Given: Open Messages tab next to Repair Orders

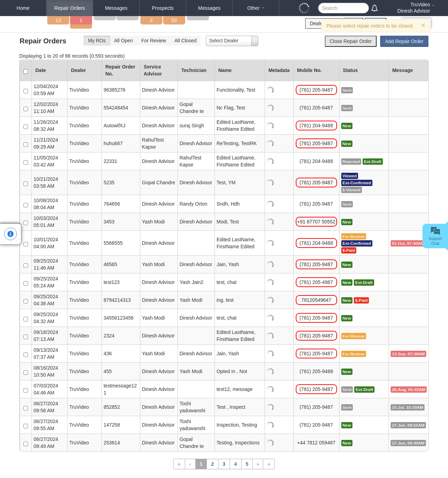Looking at the screenshot, I should tap(116, 8).
